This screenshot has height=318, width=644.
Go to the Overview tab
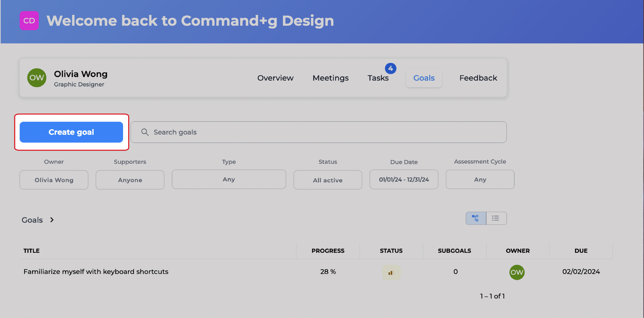(275, 78)
